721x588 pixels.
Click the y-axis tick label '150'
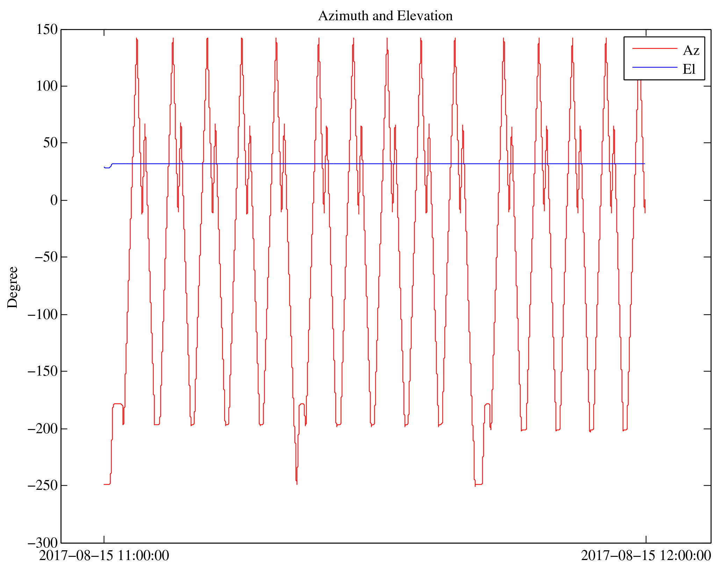(47, 30)
